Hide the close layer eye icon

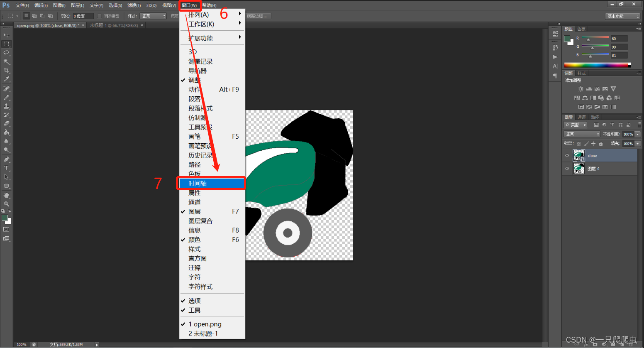567,156
